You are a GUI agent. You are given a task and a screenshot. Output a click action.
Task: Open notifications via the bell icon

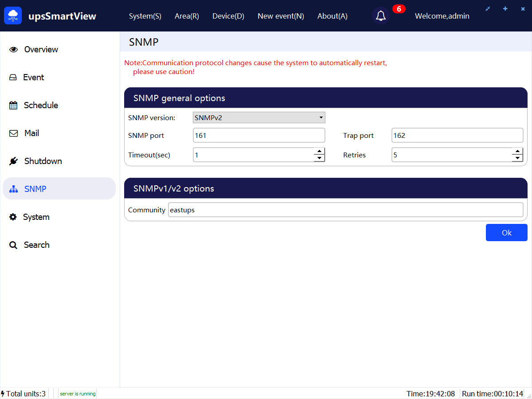[x=380, y=16]
